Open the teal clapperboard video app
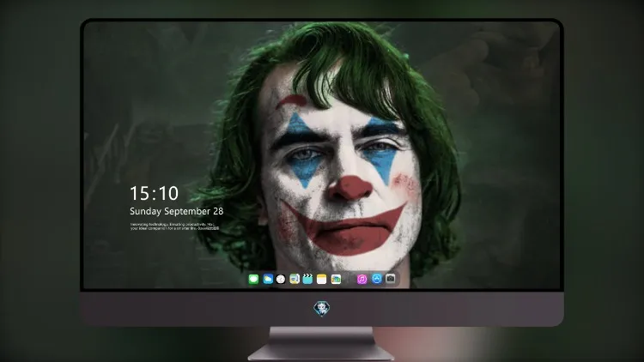 (x=307, y=279)
